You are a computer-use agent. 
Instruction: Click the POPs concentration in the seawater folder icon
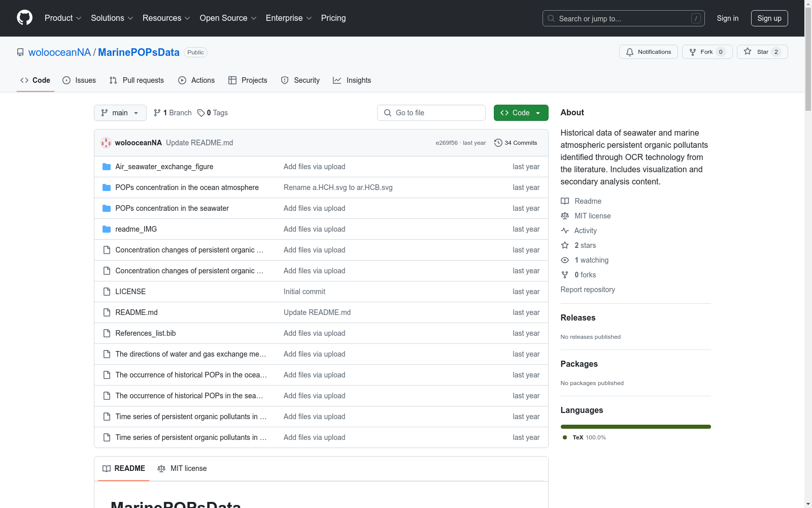[x=107, y=208]
